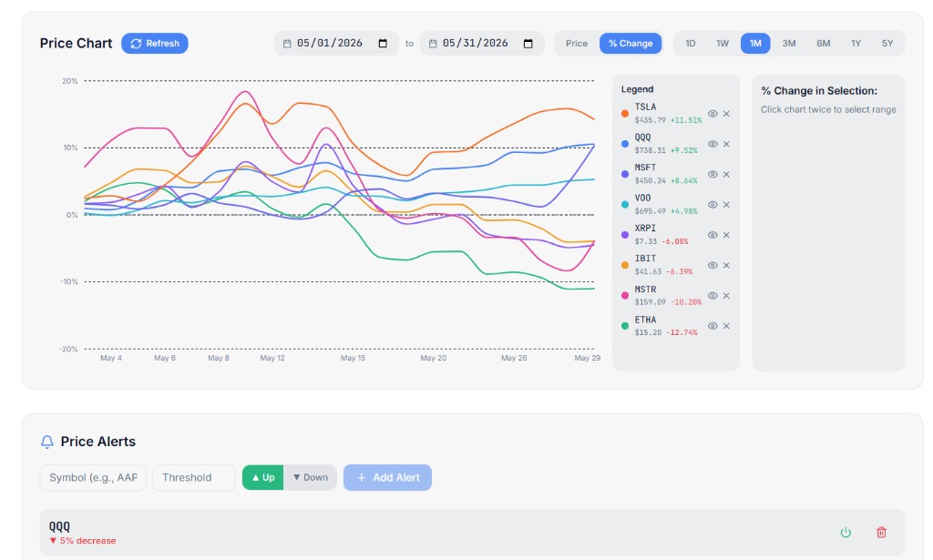This screenshot has width=933, height=560.
Task: Click Price Alerts bell icon
Action: [x=47, y=442]
